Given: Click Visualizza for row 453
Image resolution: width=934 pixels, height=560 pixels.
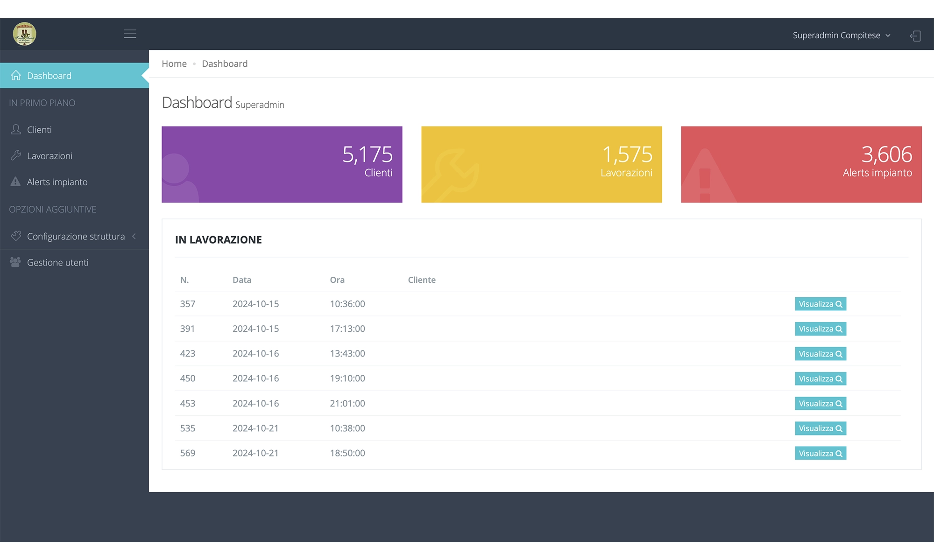Looking at the screenshot, I should [x=821, y=403].
